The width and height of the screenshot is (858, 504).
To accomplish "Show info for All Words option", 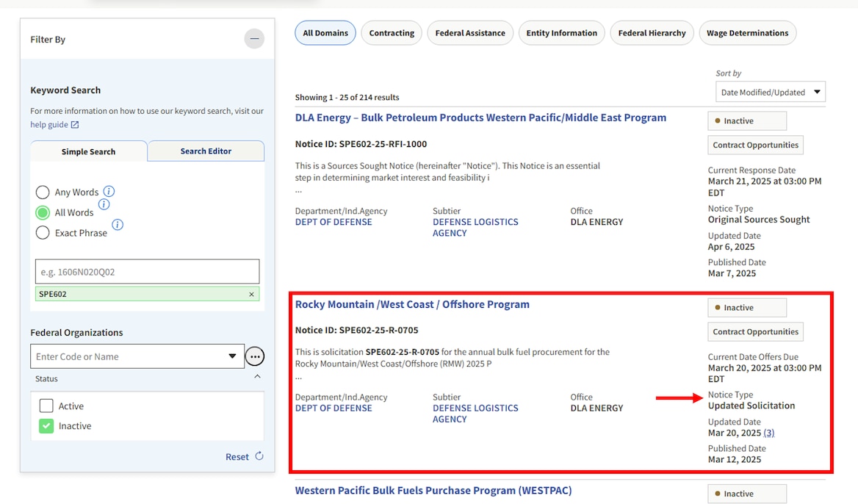I will 104,205.
